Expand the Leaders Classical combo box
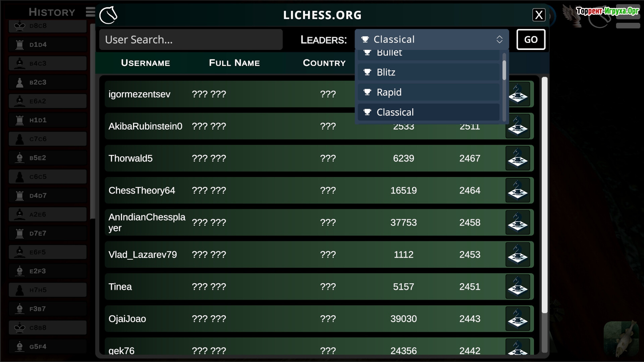 (431, 40)
